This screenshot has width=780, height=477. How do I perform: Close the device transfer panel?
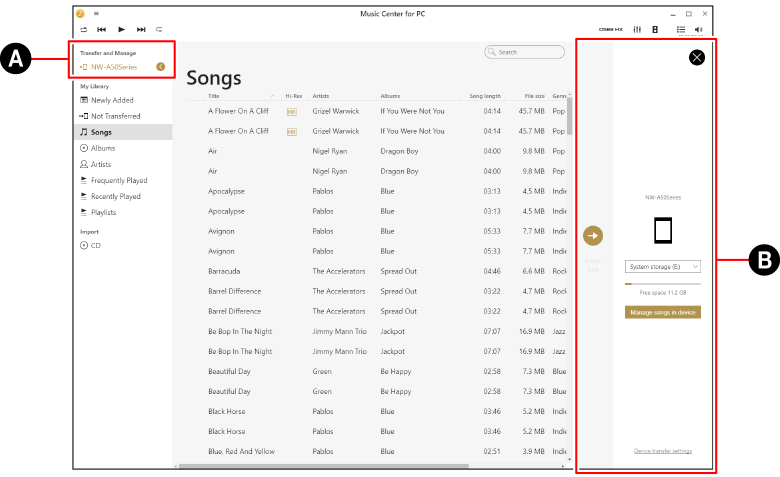click(697, 57)
